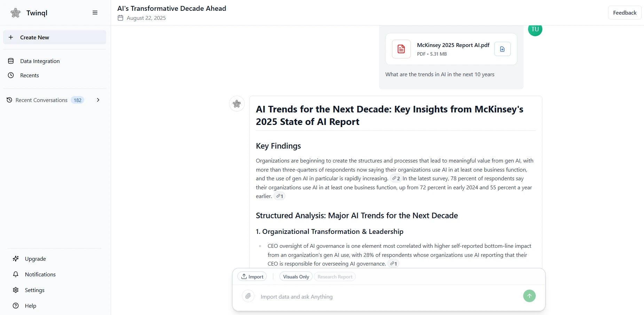Collapse the sidebar with the hamburger icon
Viewport: 644px width, 315px height.
coord(95,13)
